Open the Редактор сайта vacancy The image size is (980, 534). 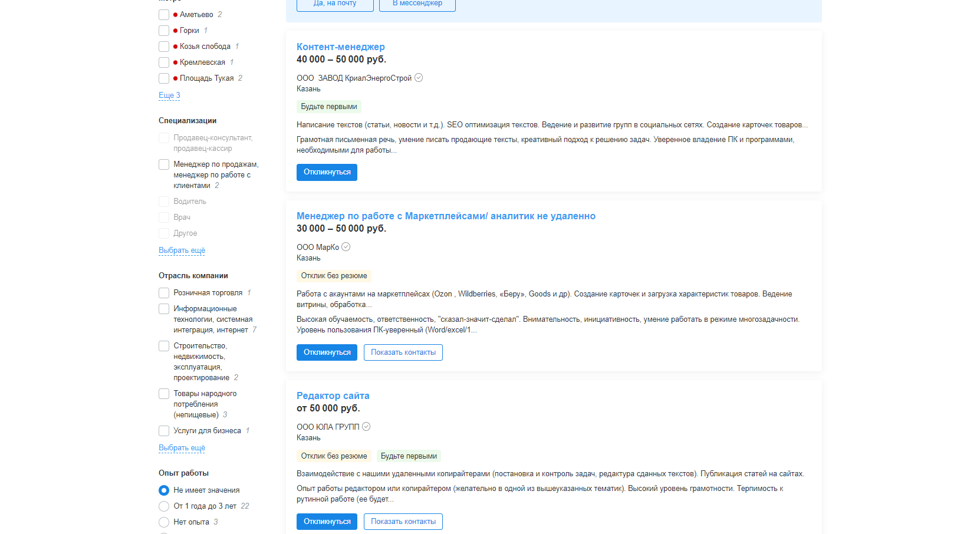point(333,395)
